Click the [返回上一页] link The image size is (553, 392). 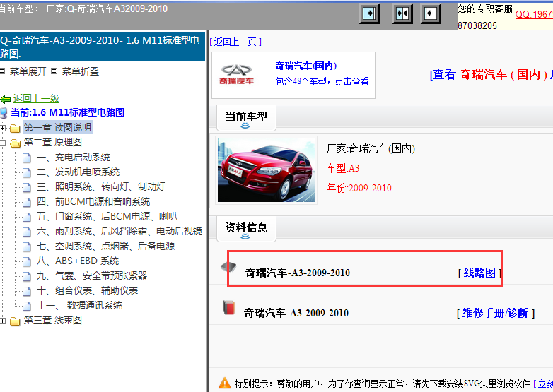235,42
